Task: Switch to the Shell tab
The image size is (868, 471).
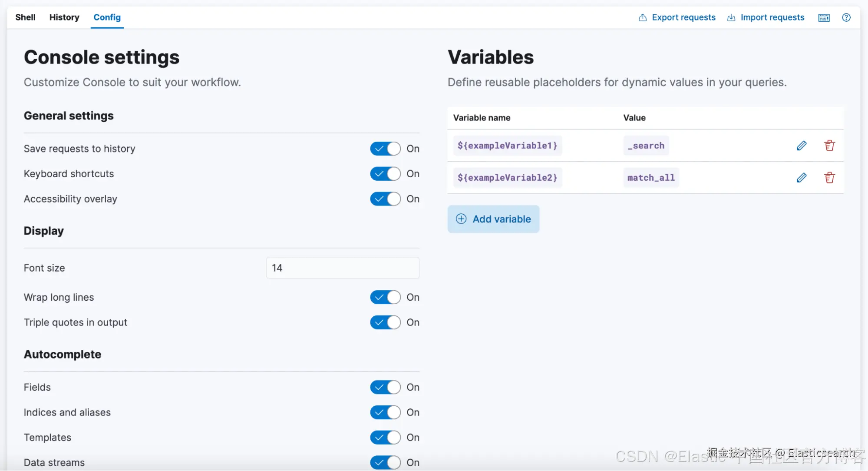Action: pyautogui.click(x=25, y=17)
